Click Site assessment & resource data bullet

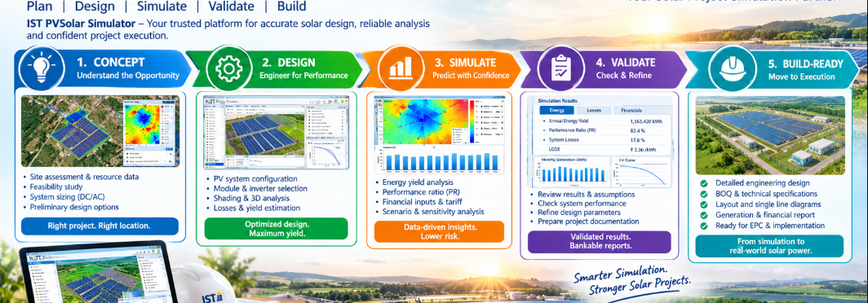coord(83,177)
